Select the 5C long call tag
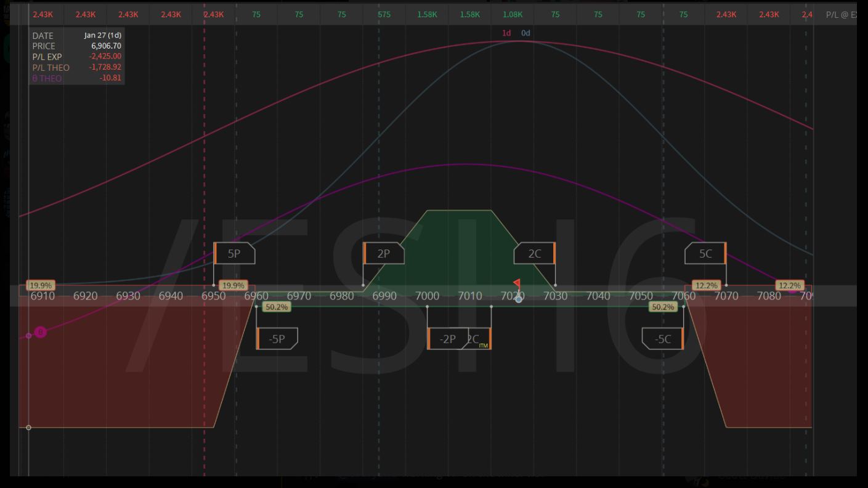Screen dimensions: 868x488 (705, 253)
